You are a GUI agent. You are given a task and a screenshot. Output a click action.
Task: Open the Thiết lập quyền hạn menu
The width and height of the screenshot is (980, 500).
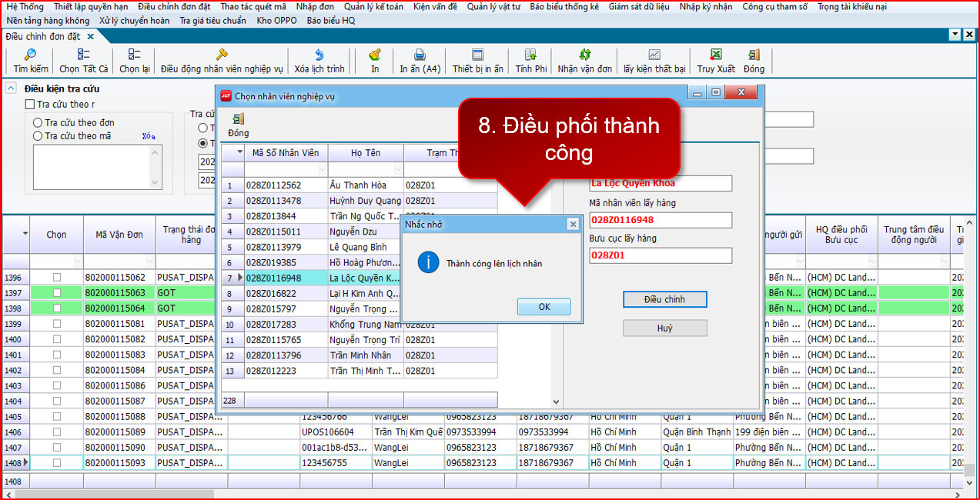pyautogui.click(x=91, y=7)
